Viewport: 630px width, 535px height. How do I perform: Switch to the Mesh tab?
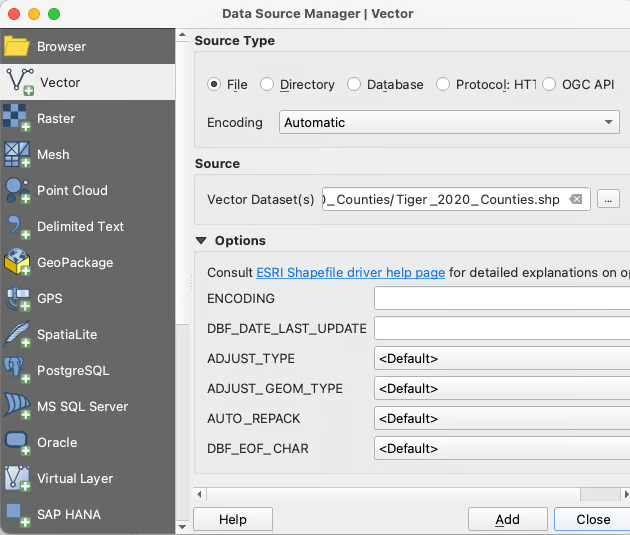coord(53,155)
